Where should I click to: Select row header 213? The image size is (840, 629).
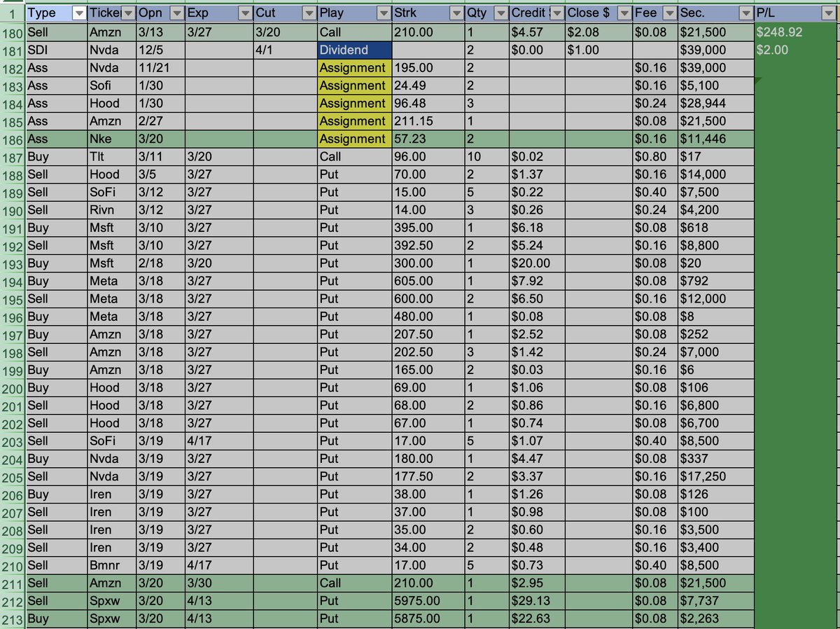click(13, 618)
